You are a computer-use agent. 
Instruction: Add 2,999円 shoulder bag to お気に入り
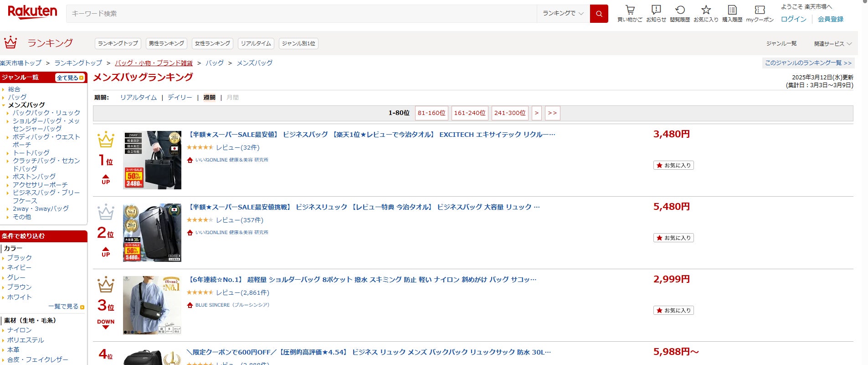click(x=673, y=310)
